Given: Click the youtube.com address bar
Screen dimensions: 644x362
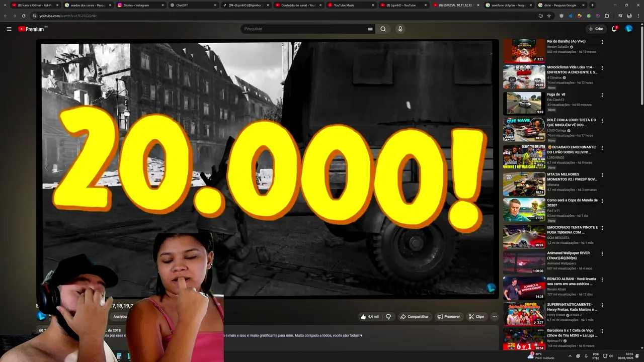Looking at the screenshot, I should [282, 16].
